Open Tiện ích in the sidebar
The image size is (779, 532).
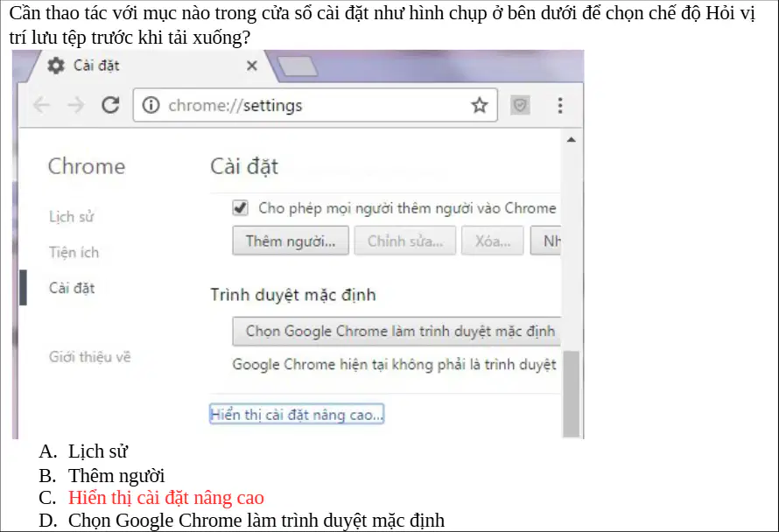tap(74, 252)
